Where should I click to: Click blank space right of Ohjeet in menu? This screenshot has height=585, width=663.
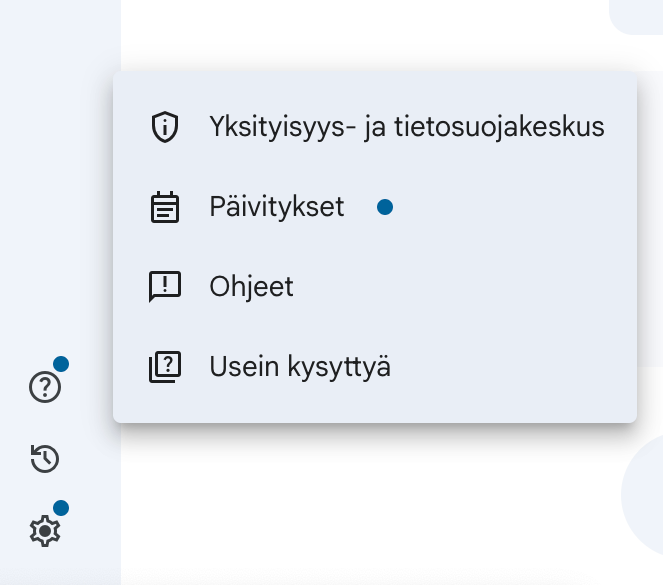pyautogui.click(x=465, y=287)
